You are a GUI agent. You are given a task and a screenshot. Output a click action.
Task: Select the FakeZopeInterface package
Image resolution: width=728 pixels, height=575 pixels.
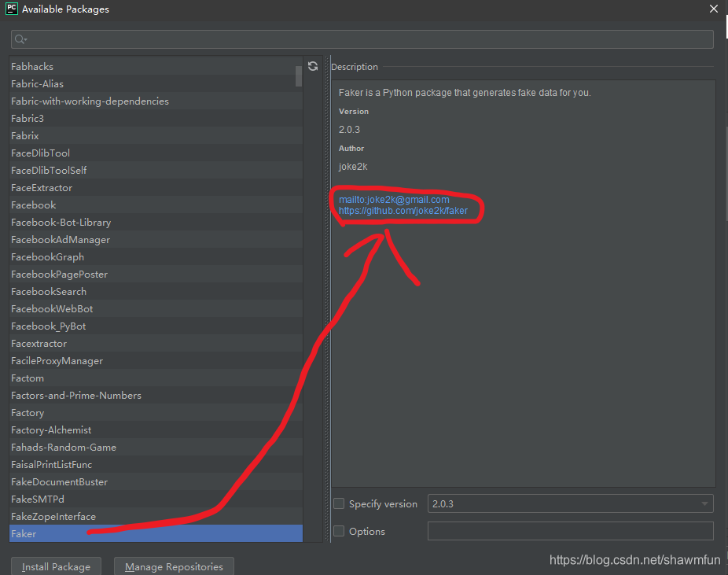[156, 517]
